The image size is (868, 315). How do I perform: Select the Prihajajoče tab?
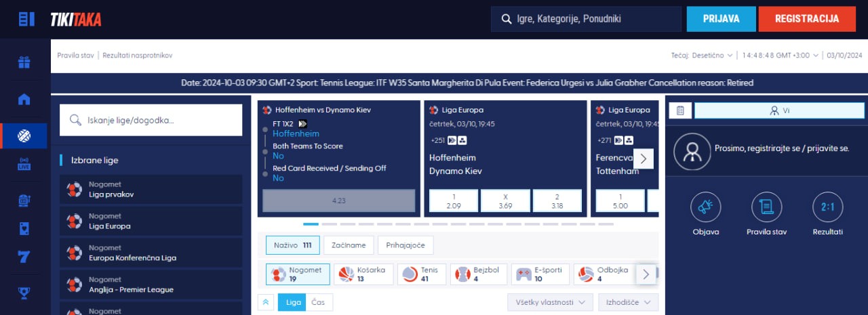coord(406,245)
